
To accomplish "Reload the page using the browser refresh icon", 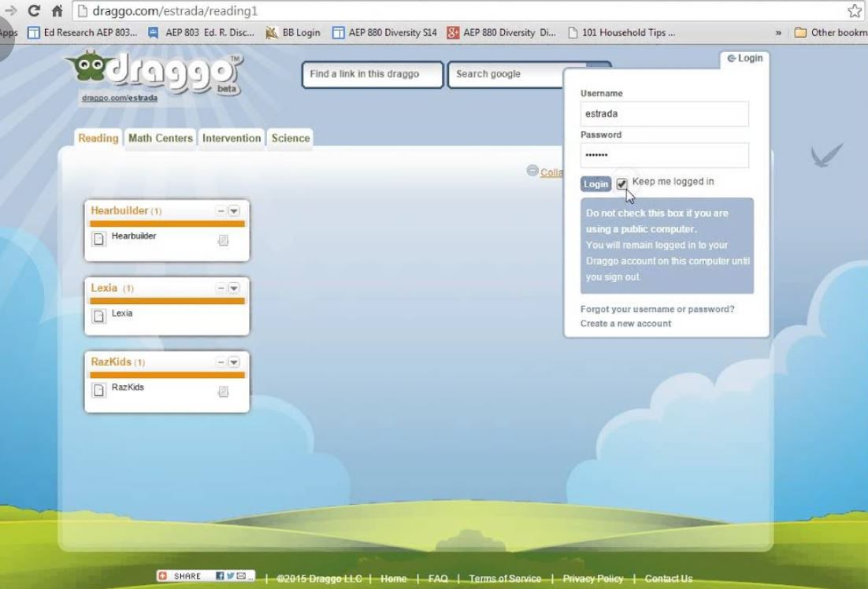I will click(34, 11).
